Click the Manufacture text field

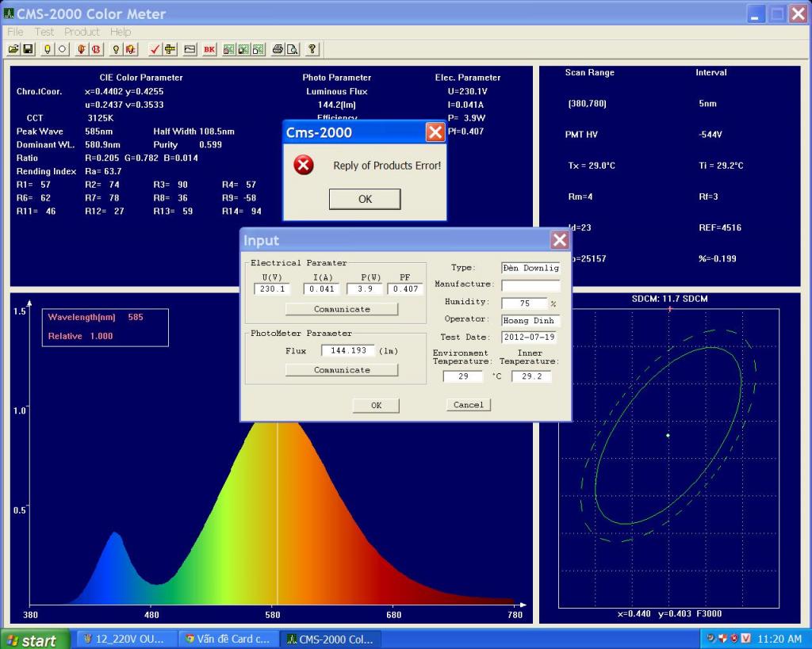pos(530,284)
